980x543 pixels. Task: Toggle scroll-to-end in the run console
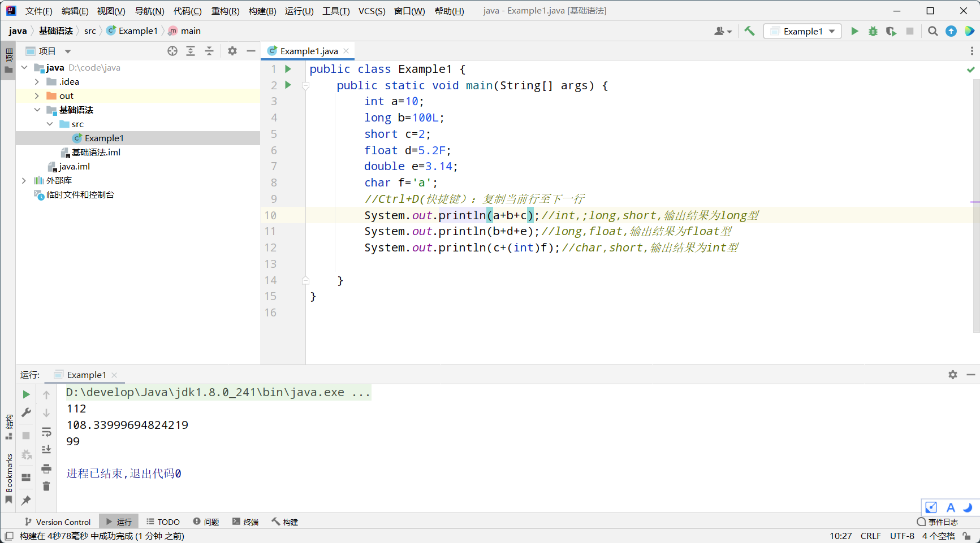[46, 450]
